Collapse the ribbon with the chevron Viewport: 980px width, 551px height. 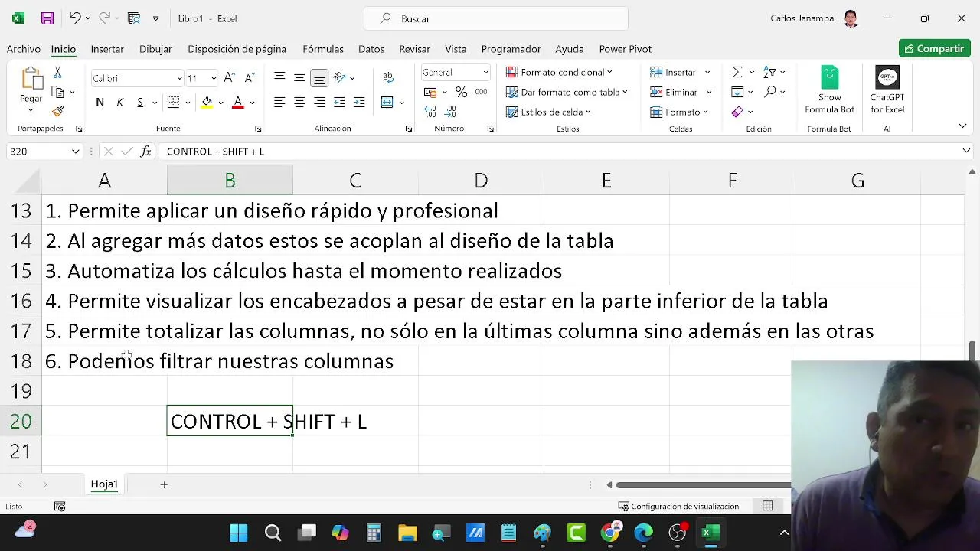click(962, 126)
